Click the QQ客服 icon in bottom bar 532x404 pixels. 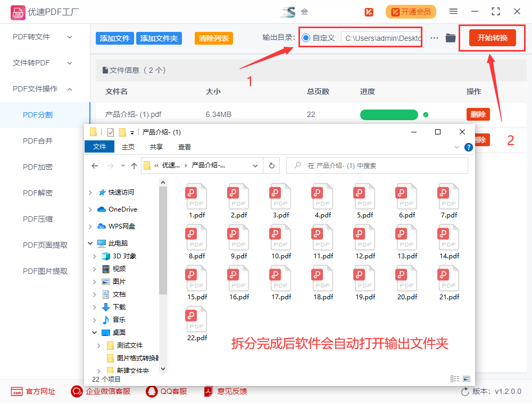(151, 391)
